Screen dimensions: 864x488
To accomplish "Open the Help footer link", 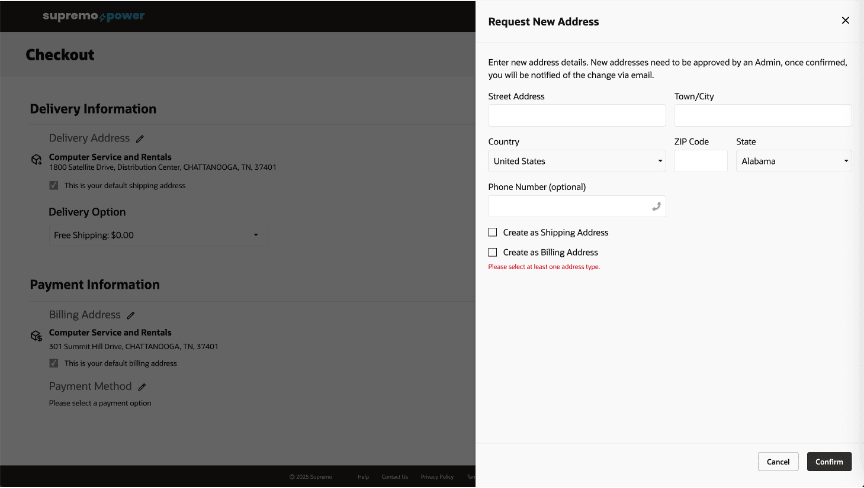I will tap(363, 477).
